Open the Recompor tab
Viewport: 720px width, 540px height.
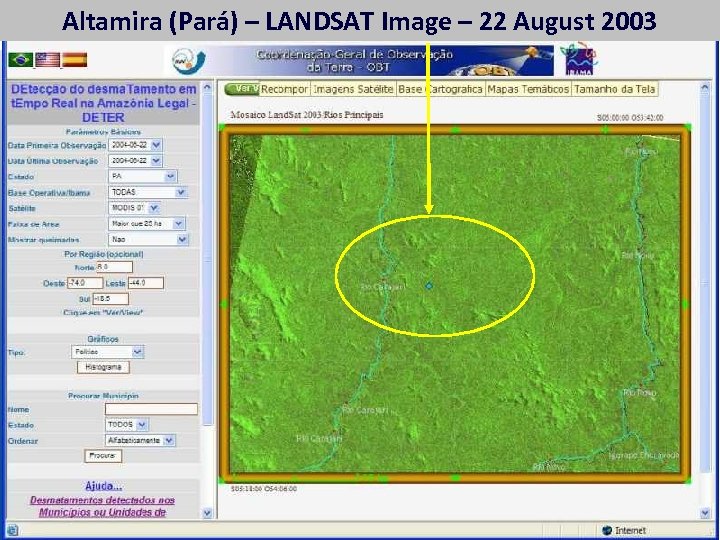(x=284, y=89)
